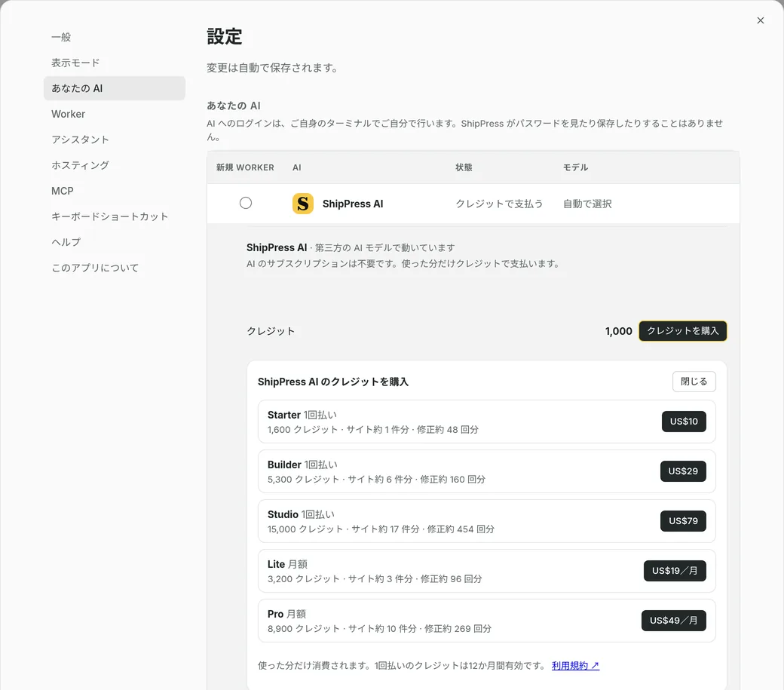Click ShipPress AI のクレジットを購入 heading

pyautogui.click(x=333, y=382)
